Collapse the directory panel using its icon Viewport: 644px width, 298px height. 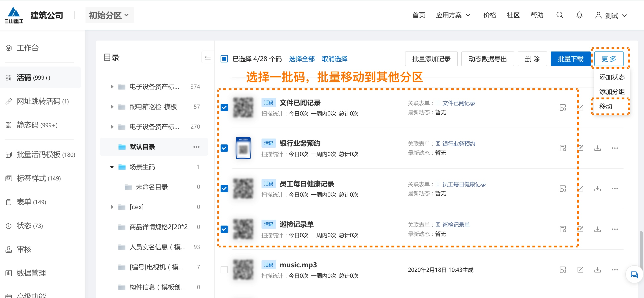207,58
